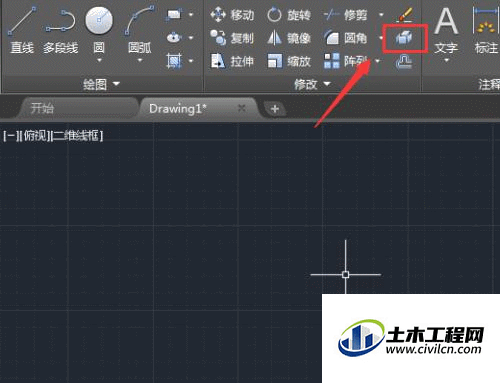500x383 pixels.
Task: Open dropdown arrow next to 修剪
Action: [x=381, y=15]
